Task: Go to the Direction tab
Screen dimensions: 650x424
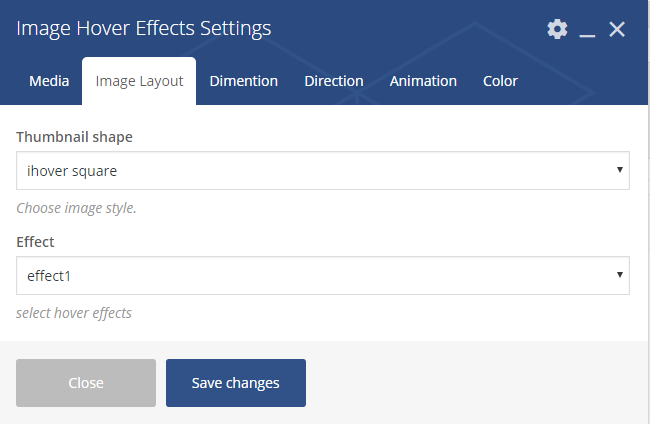Action: (x=334, y=81)
